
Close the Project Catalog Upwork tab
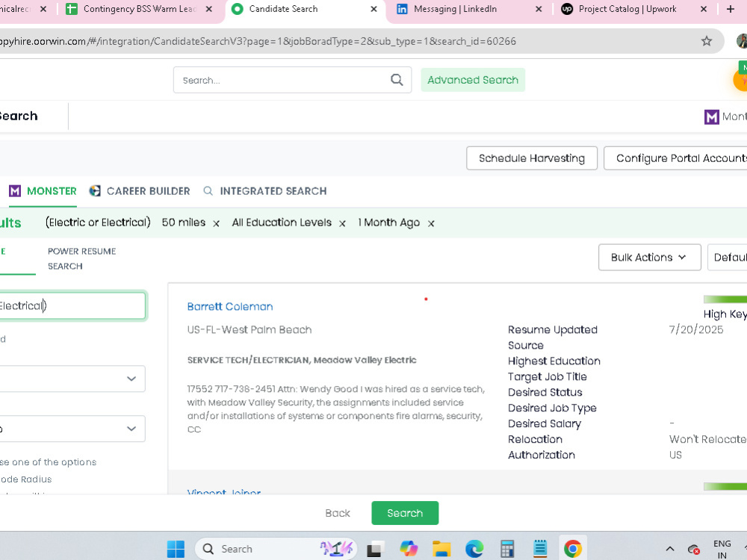click(704, 9)
